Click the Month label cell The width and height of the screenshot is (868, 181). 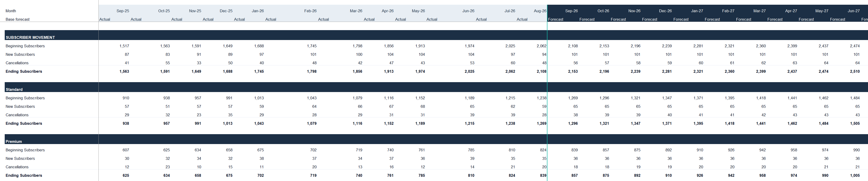[11, 11]
